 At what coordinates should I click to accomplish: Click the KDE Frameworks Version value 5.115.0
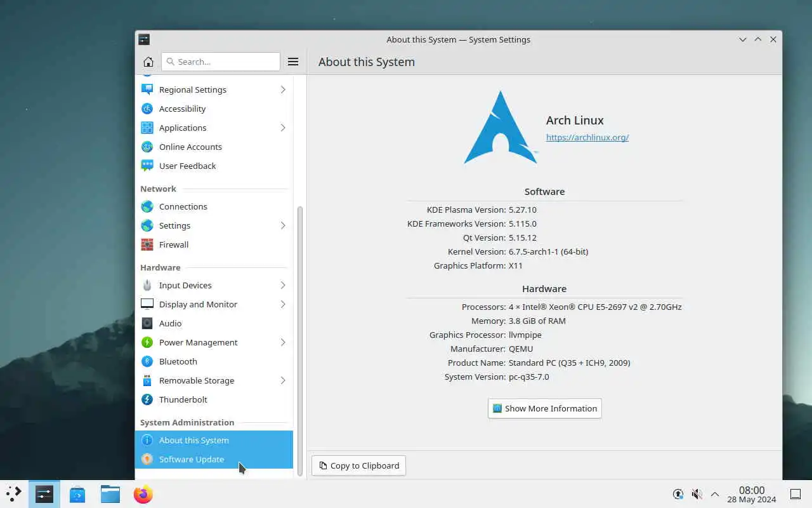point(523,224)
